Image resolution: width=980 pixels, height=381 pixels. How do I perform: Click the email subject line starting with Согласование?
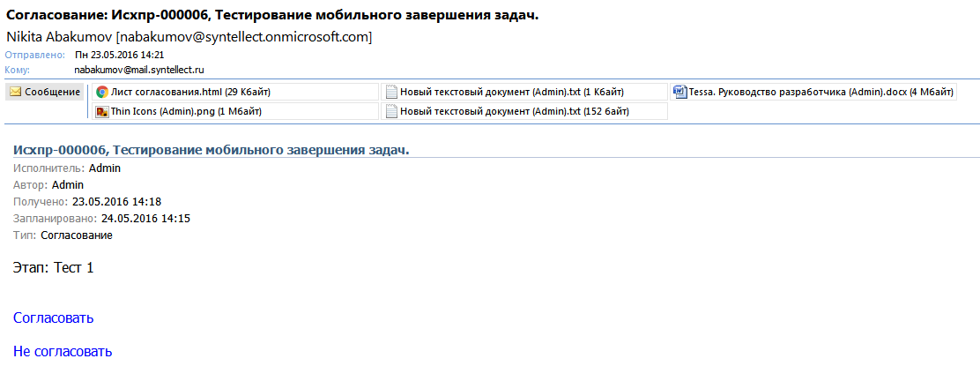point(271,15)
